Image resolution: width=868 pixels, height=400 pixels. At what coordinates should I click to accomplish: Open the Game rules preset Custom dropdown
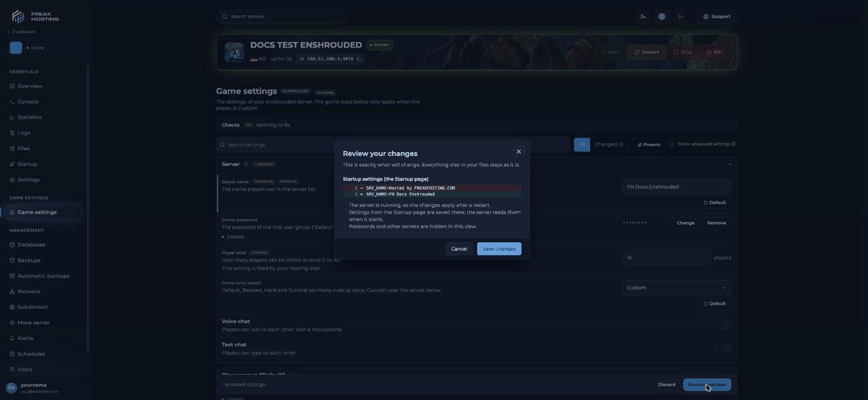pos(676,288)
